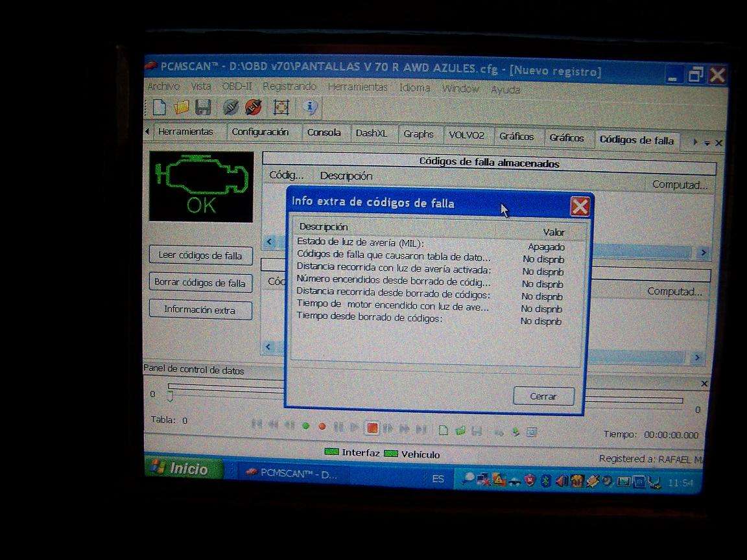This screenshot has height=560, width=747.
Task: Open the OBD-II menu
Action: (237, 87)
